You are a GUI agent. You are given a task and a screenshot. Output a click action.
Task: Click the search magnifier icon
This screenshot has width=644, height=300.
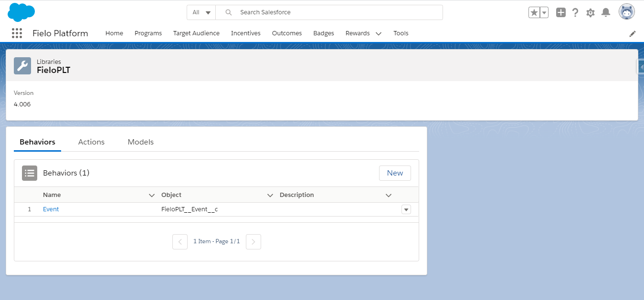pos(229,12)
